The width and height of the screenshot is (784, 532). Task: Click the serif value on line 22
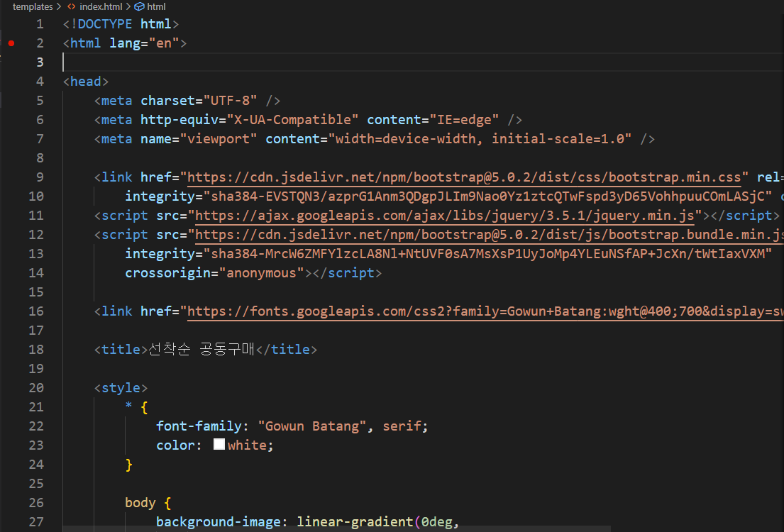[402, 426]
